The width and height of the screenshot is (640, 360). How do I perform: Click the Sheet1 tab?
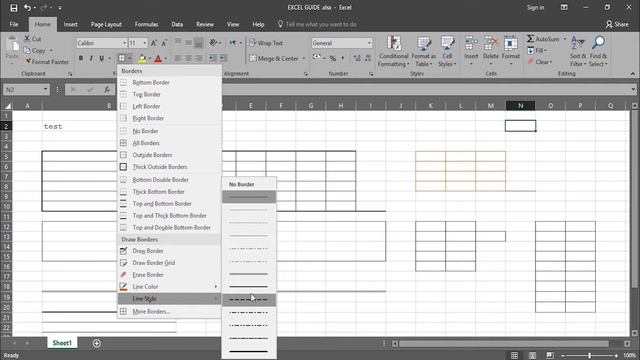(x=62, y=343)
